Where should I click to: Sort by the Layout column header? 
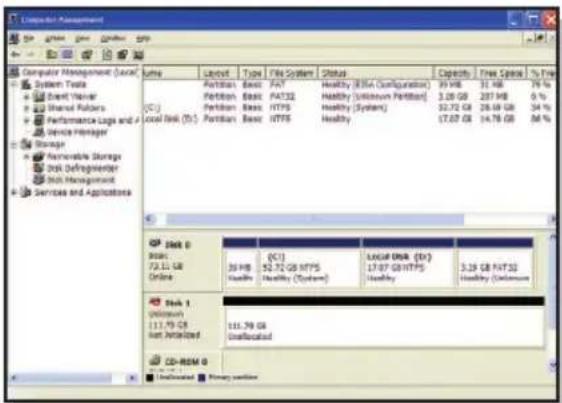[219, 73]
